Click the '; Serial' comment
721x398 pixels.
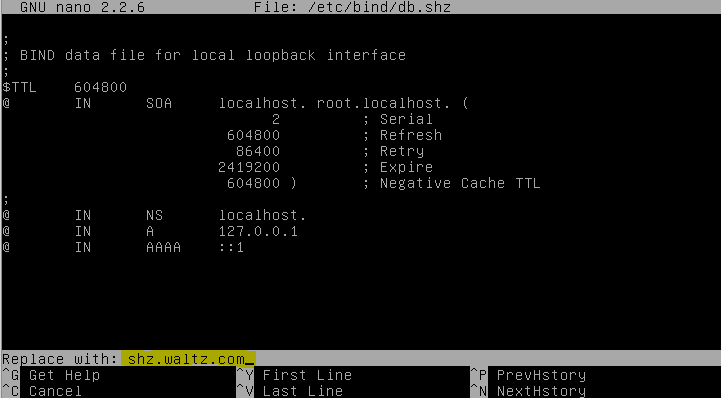click(x=398, y=119)
